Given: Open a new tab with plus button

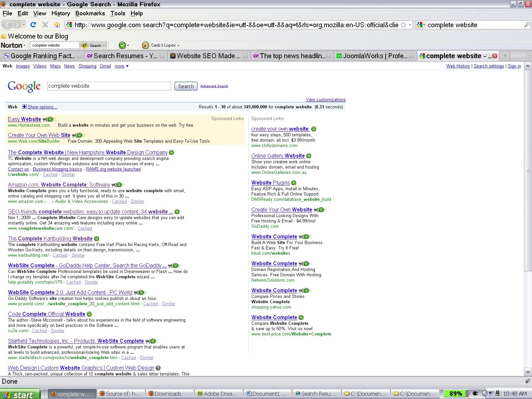Looking at the screenshot, I should pos(505,56).
